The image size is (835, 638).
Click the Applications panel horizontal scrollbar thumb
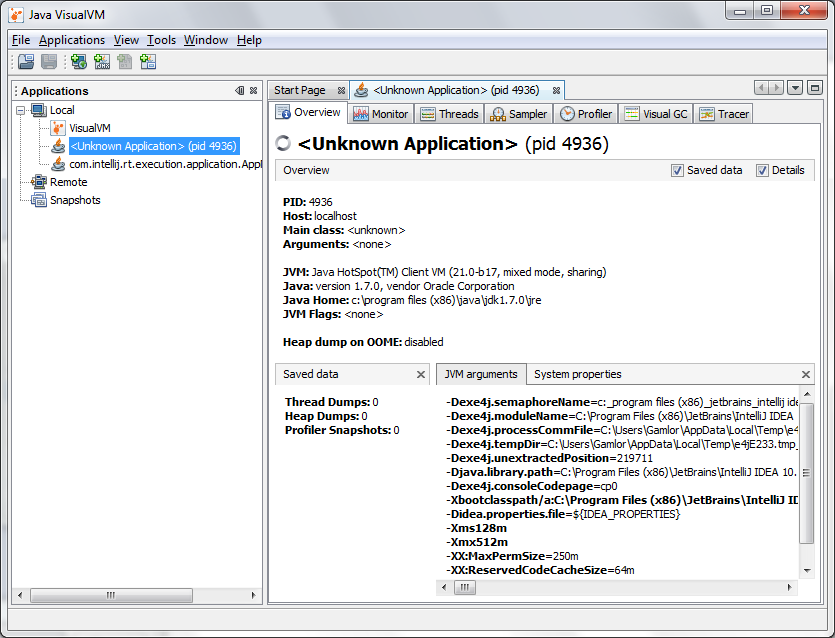111,595
